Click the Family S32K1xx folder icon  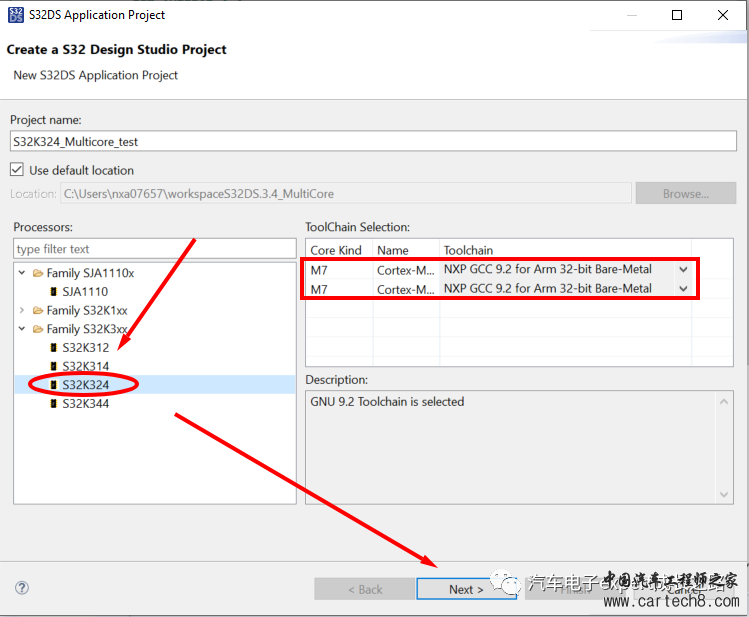click(38, 310)
